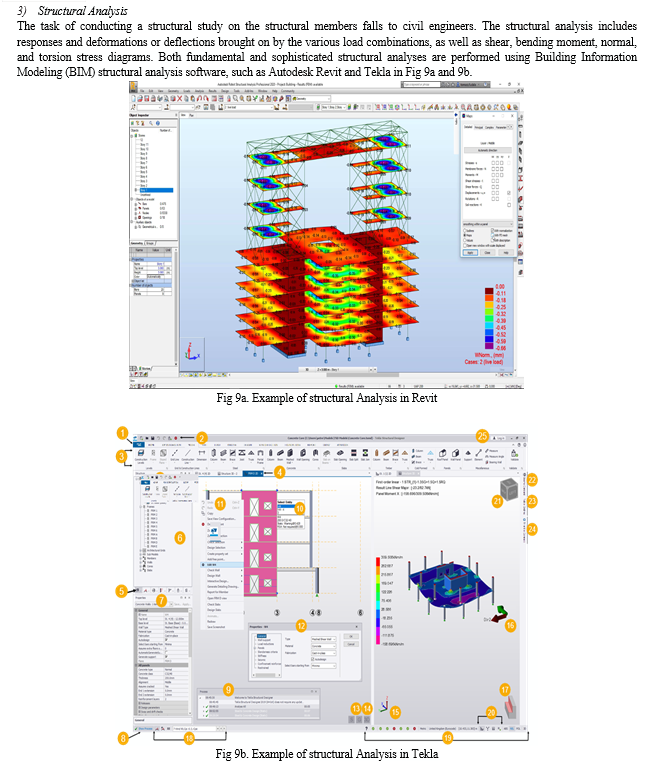Switch to FRM D 2D view tab in Tekla

252,473
